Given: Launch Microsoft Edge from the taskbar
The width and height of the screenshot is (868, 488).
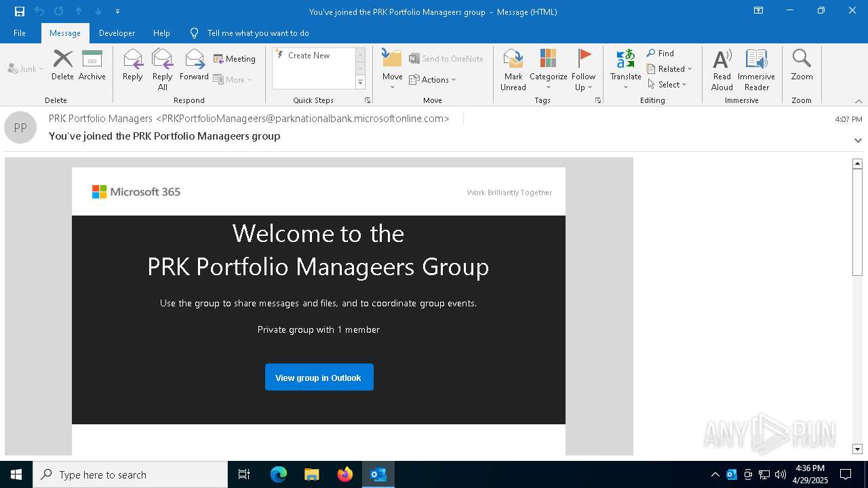Looking at the screenshot, I should (x=279, y=474).
